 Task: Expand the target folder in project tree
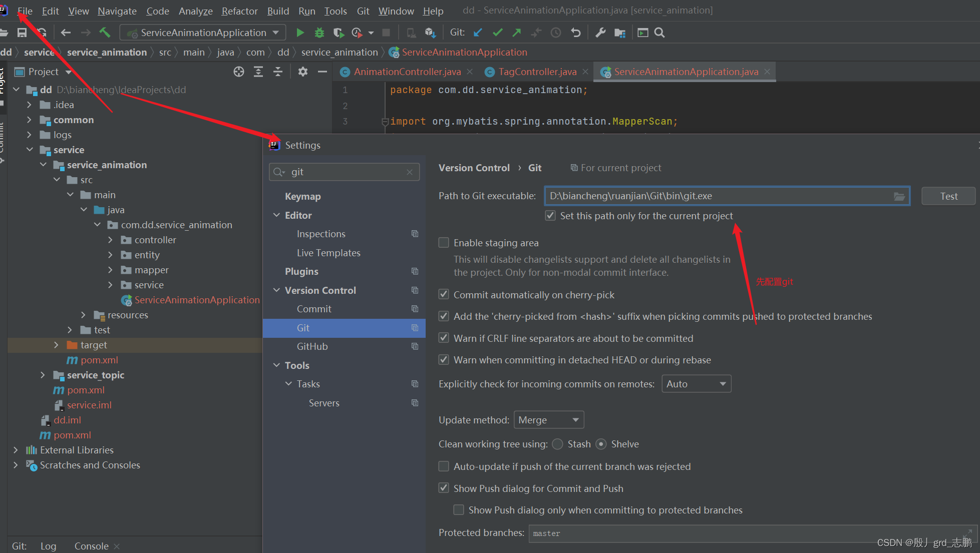pos(56,345)
